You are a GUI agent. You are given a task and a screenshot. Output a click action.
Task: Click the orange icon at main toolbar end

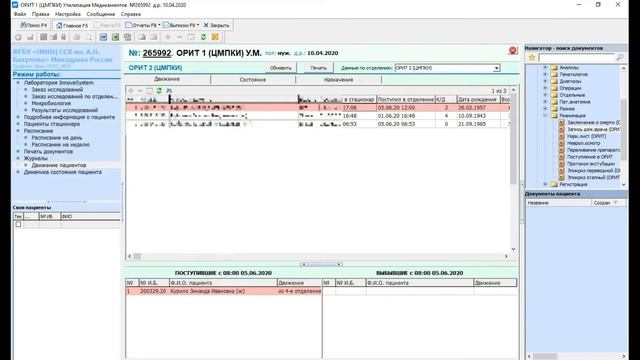tap(215, 37)
